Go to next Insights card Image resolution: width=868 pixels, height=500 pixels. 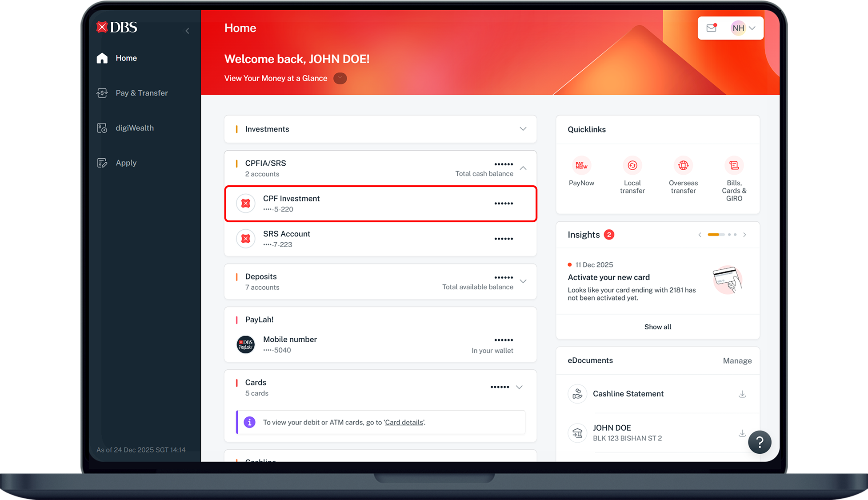coord(744,235)
